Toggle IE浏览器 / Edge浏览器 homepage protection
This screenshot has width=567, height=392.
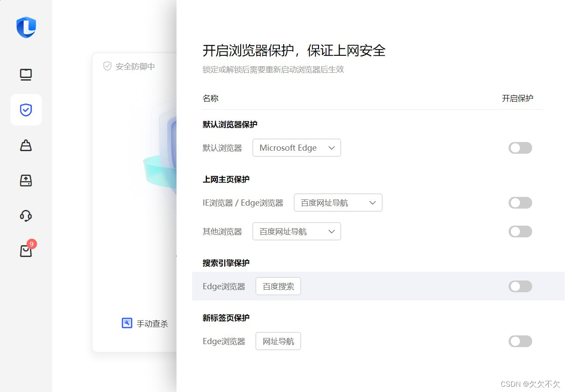coord(520,203)
